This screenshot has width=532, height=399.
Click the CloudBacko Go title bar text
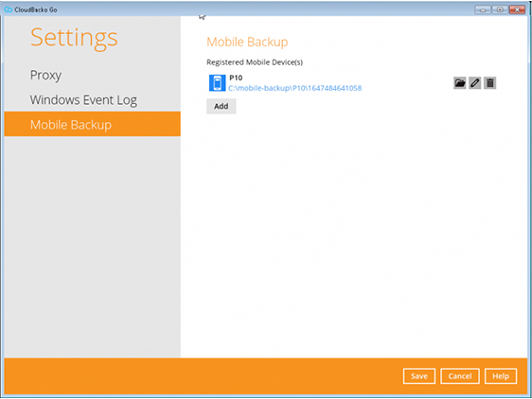coord(36,9)
